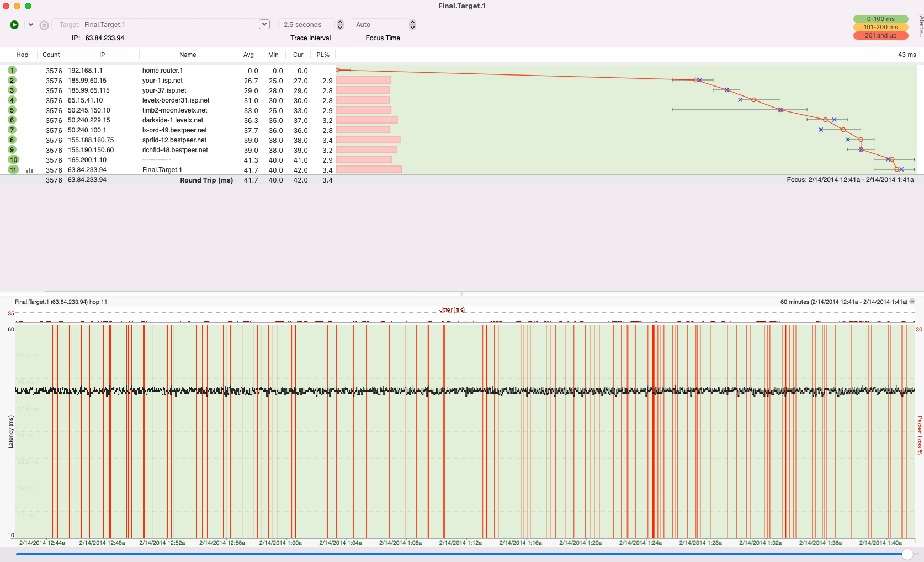Click the hop 6 badge for darkside-1.levelx.net
This screenshot has width=924, height=562.
(x=12, y=120)
